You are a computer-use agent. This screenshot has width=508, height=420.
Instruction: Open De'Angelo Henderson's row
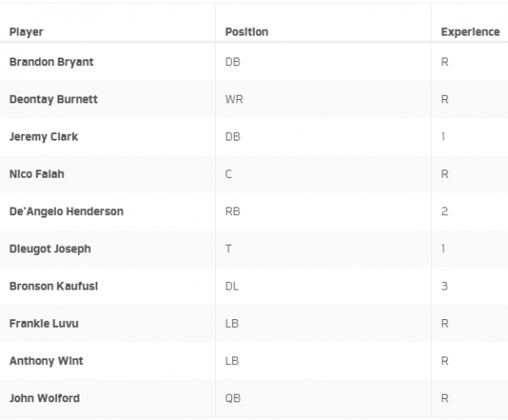tap(66, 212)
